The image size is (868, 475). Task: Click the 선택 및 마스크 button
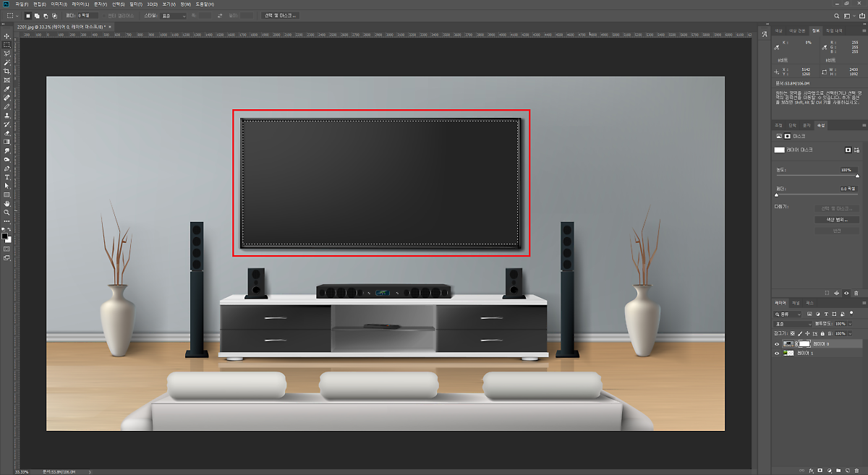[280, 15]
